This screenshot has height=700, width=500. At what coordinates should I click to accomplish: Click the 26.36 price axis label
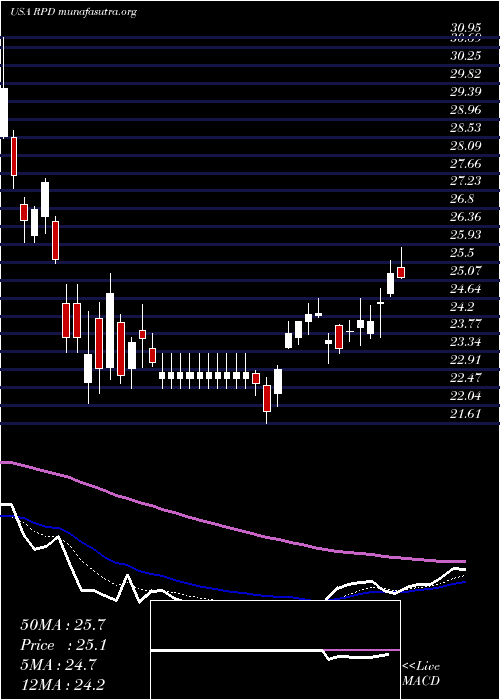(465, 217)
